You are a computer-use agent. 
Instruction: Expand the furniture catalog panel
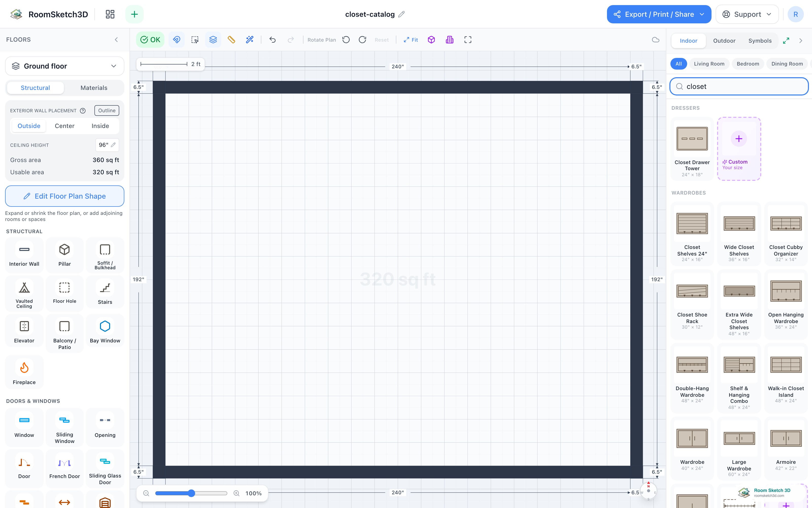click(x=786, y=41)
